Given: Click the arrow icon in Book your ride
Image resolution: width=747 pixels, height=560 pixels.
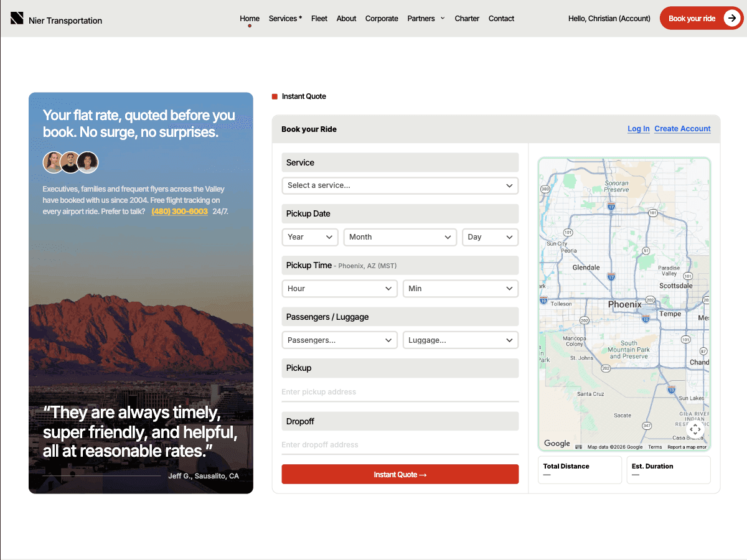Looking at the screenshot, I should (731, 19).
